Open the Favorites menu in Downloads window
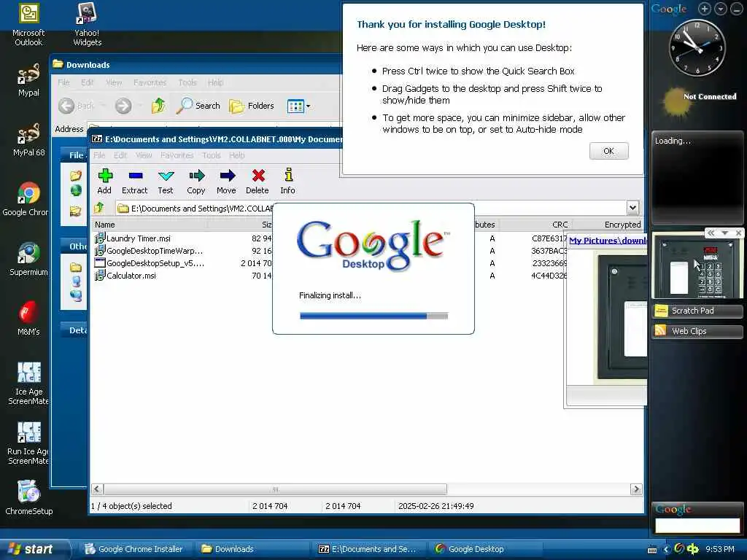Image resolution: width=747 pixels, height=560 pixels. (150, 82)
